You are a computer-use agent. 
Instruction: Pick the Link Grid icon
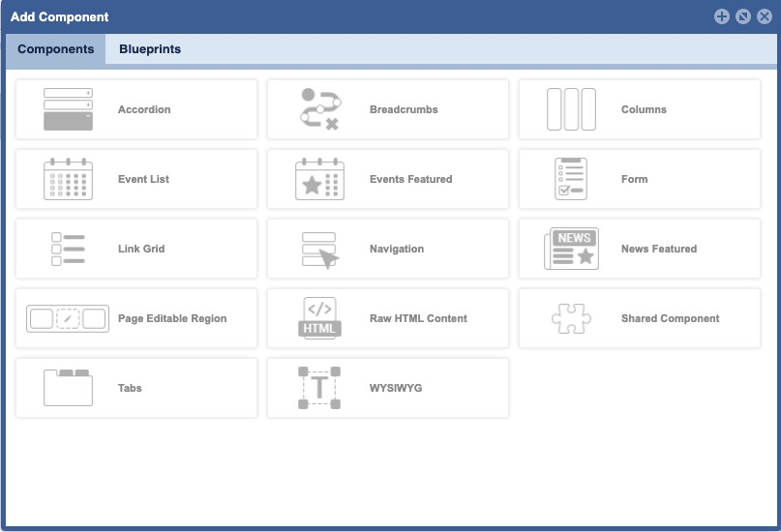coord(68,249)
